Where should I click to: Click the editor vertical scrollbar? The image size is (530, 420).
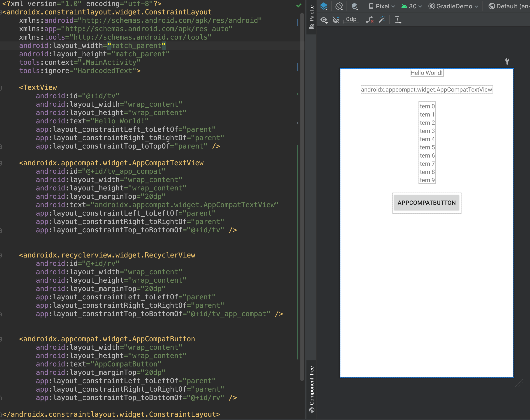click(302, 196)
